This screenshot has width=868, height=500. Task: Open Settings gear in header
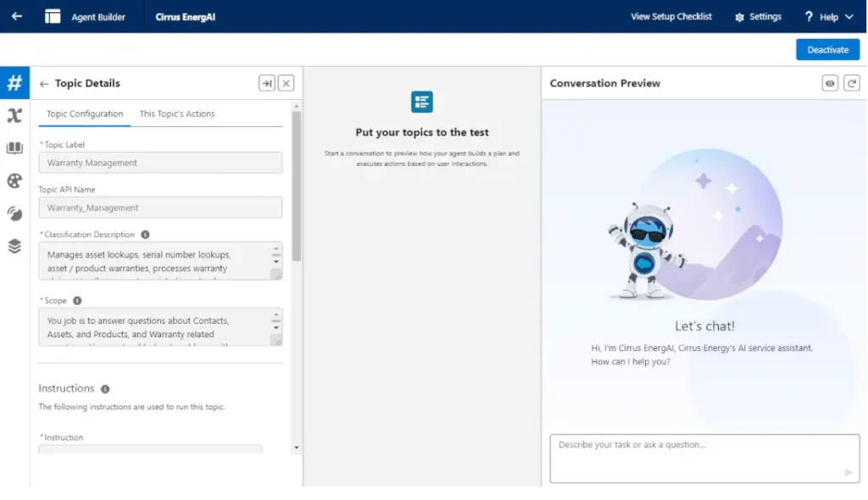point(739,17)
